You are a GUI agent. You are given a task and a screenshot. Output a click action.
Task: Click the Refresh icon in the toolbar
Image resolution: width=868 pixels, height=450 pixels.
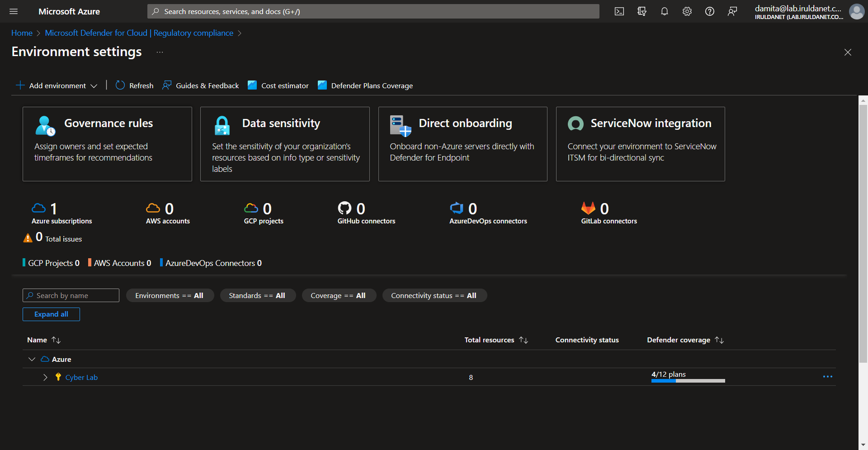(120, 85)
